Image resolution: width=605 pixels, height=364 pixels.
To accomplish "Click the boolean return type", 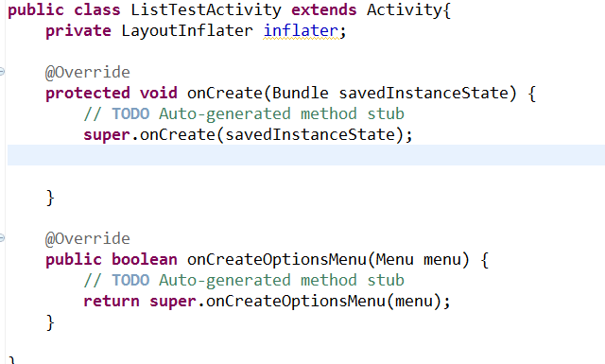I will click(x=145, y=259).
